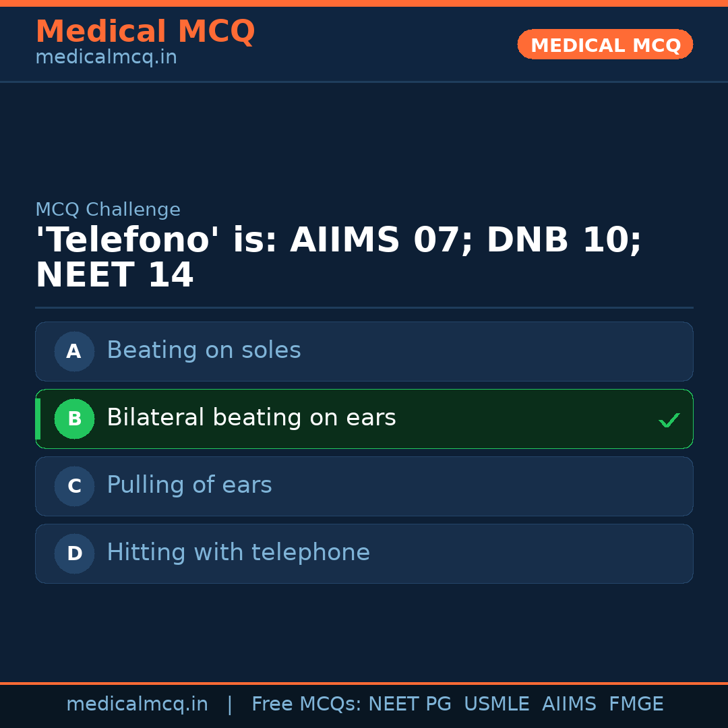
Task: Click the letter A circle badge
Action: click(x=74, y=351)
